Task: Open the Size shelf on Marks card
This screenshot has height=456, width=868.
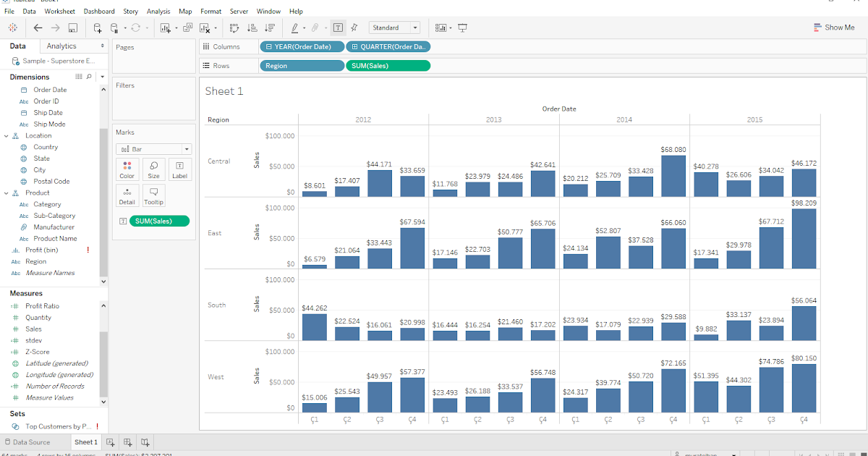Action: click(153, 169)
